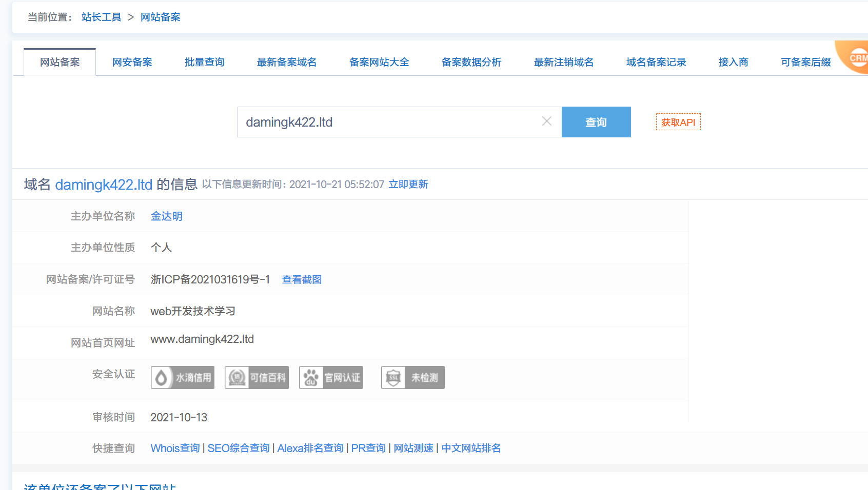Open the 站长工具 breadcrumb link
Screen dimensions: 868x490
[x=102, y=17]
